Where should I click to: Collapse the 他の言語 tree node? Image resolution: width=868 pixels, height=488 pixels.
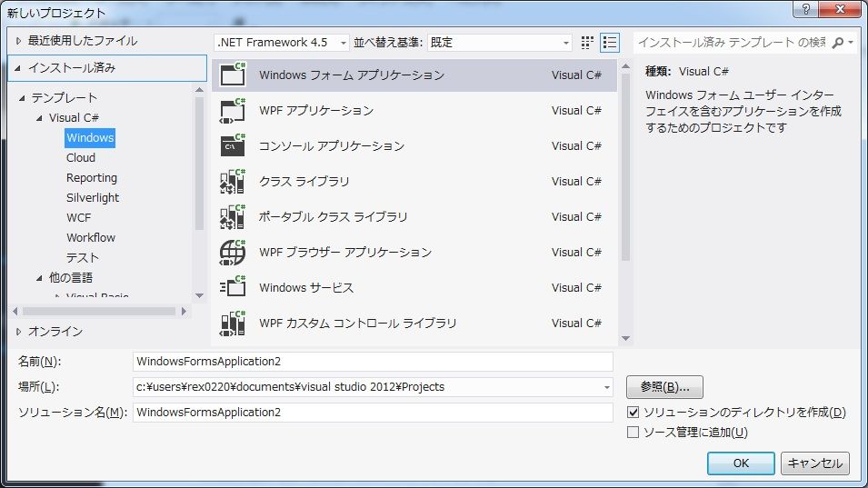(x=39, y=278)
